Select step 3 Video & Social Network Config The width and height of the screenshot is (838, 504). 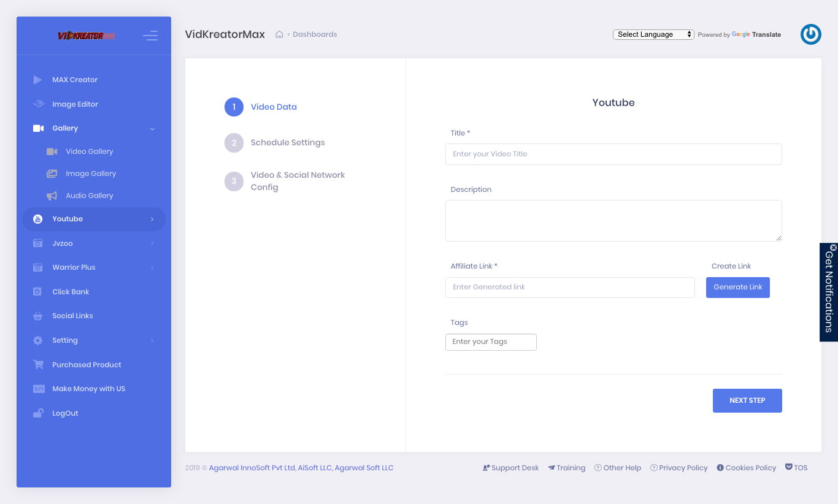click(285, 181)
